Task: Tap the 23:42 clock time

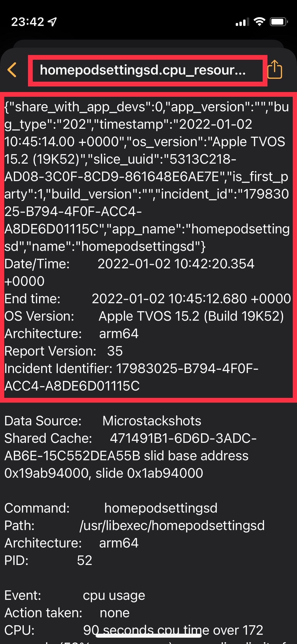Action: [x=27, y=22]
